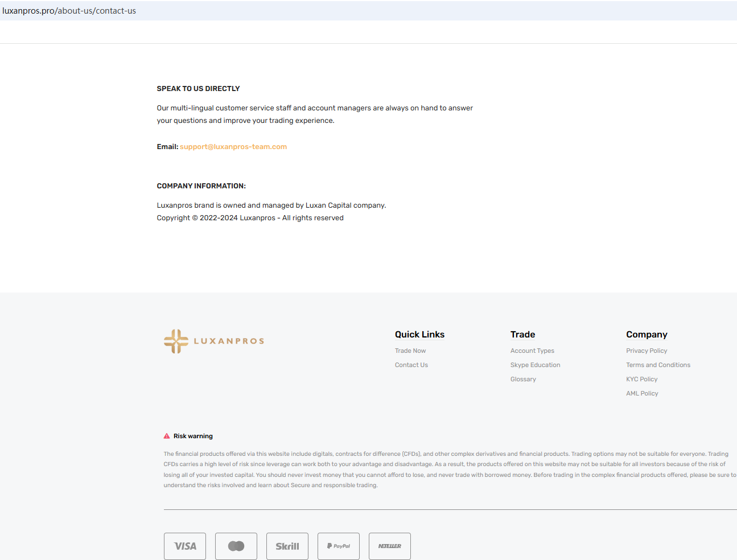Click the Risk warning heading text

pyautogui.click(x=193, y=437)
